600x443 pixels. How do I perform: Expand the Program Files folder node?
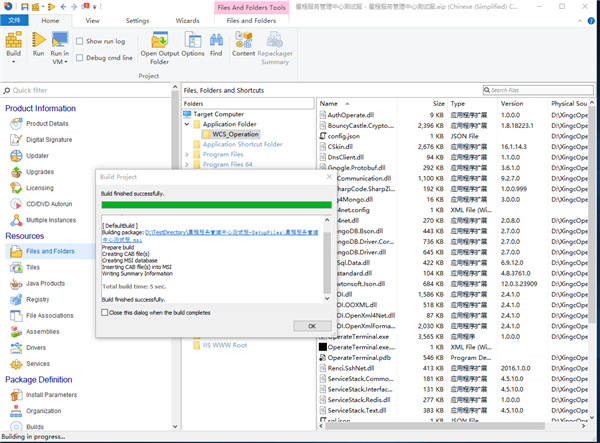pyautogui.click(x=187, y=154)
